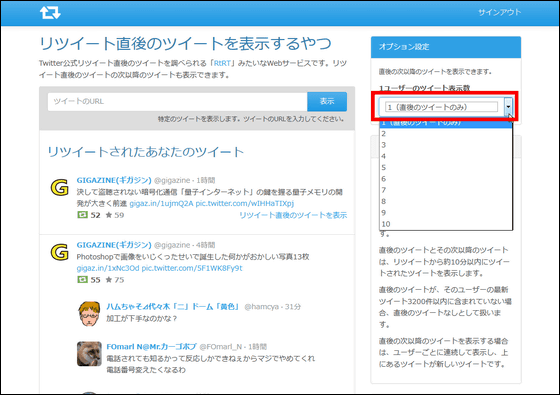Open the gigaz.in/1xNc3Od link
Image resolution: width=560 pixels, height=395 pixels.
[108, 268]
